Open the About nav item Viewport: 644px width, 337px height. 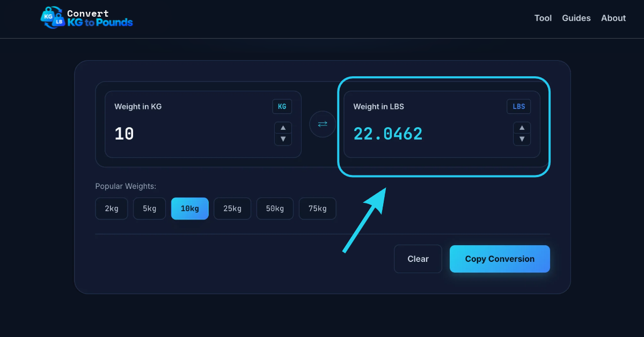pyautogui.click(x=613, y=18)
